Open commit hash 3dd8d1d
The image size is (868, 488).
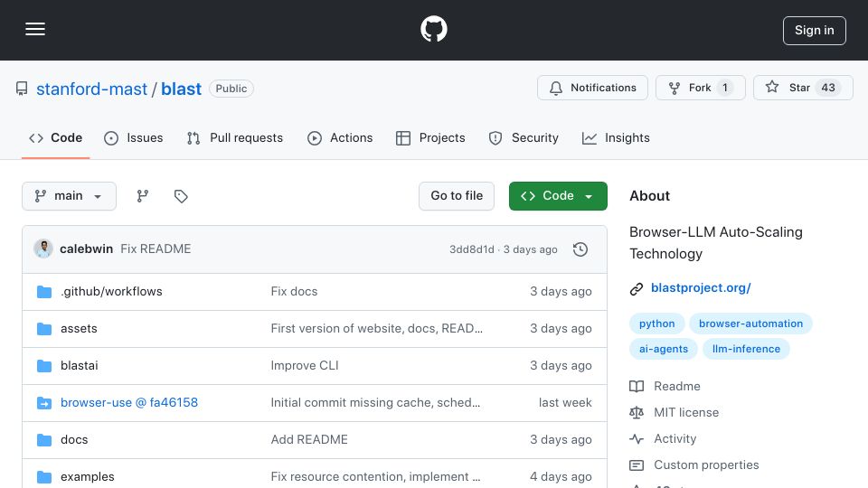point(472,249)
